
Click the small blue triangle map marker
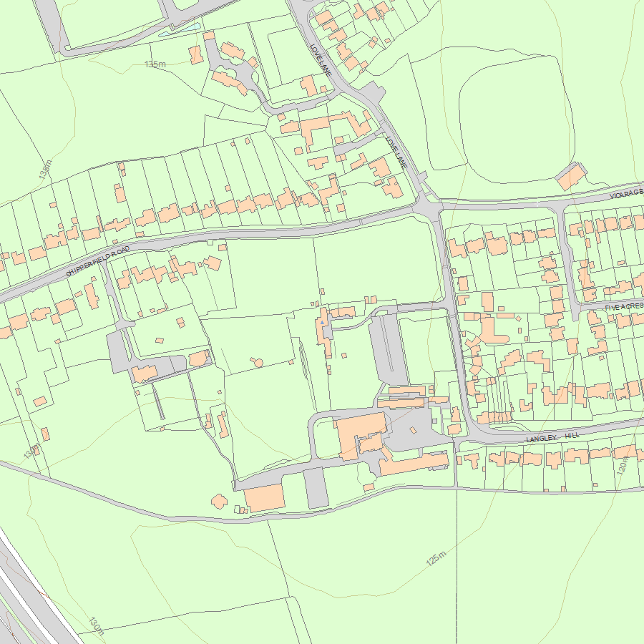click(x=323, y=323)
